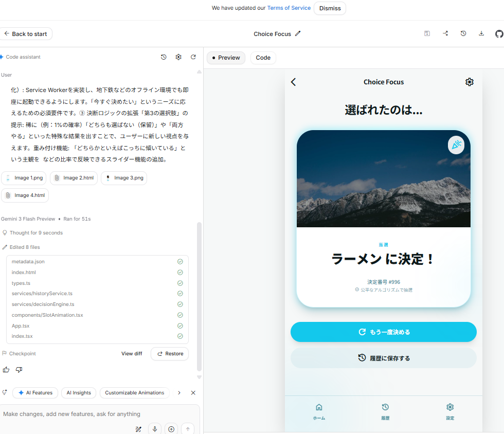Dismiss the Terms of Service notice
504x434 pixels.
[x=329, y=8]
